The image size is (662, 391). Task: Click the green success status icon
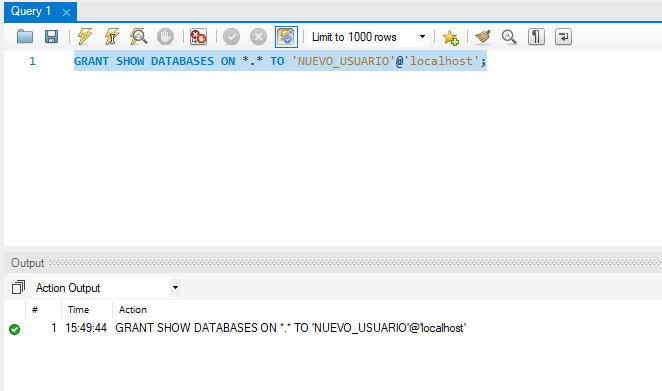(x=14, y=329)
